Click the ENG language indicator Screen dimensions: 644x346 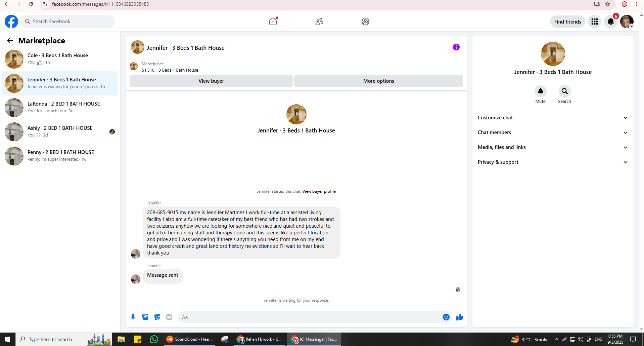click(x=598, y=339)
